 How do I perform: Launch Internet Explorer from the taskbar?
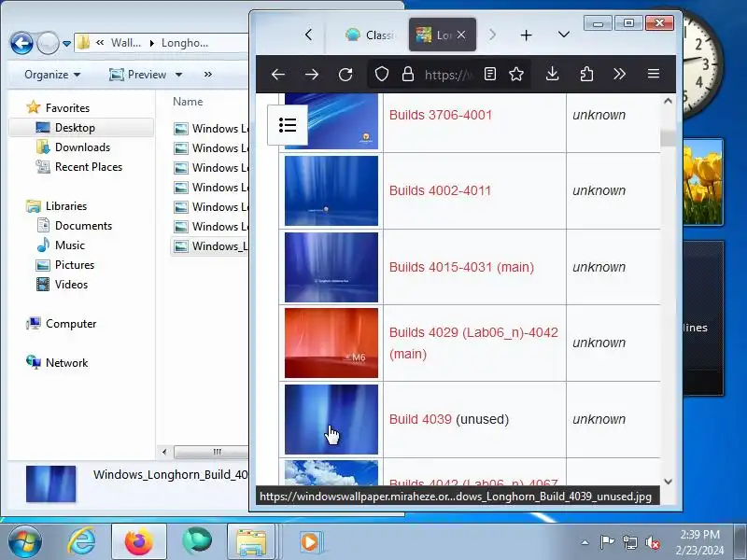pyautogui.click(x=81, y=541)
